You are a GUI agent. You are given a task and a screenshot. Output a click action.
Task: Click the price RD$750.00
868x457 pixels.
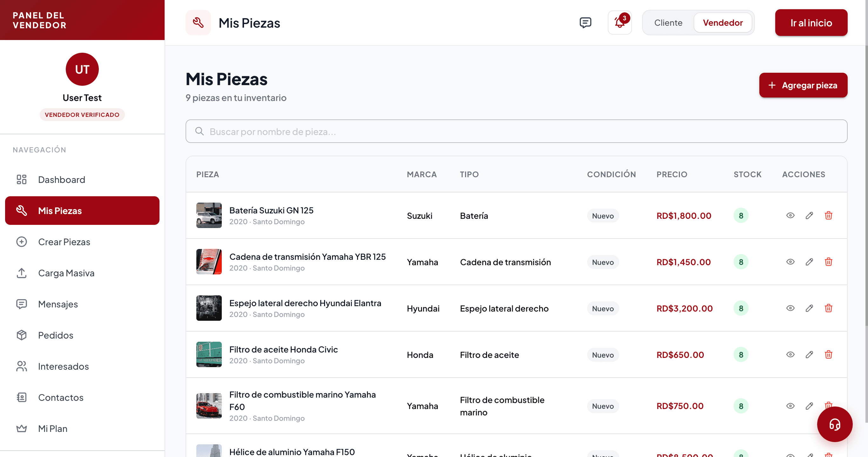pos(680,406)
